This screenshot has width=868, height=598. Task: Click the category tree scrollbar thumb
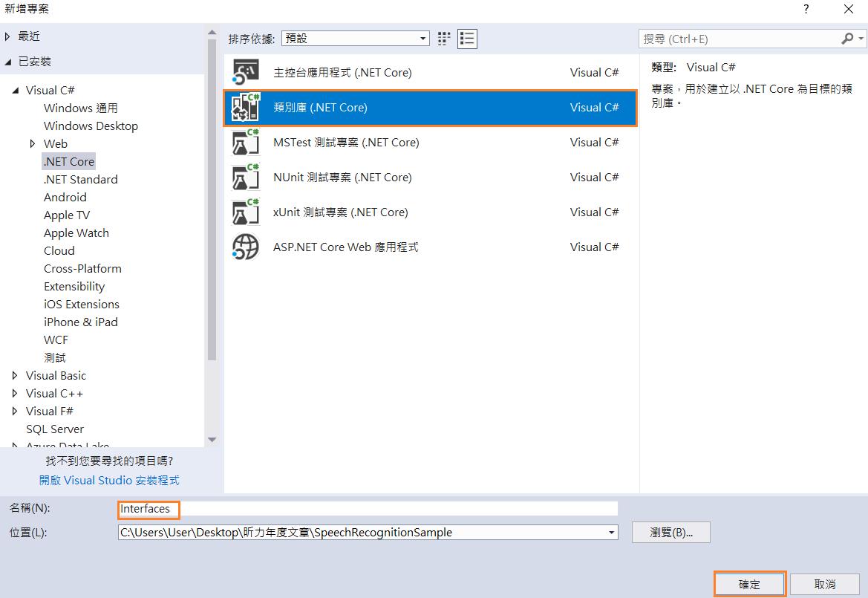(x=212, y=199)
